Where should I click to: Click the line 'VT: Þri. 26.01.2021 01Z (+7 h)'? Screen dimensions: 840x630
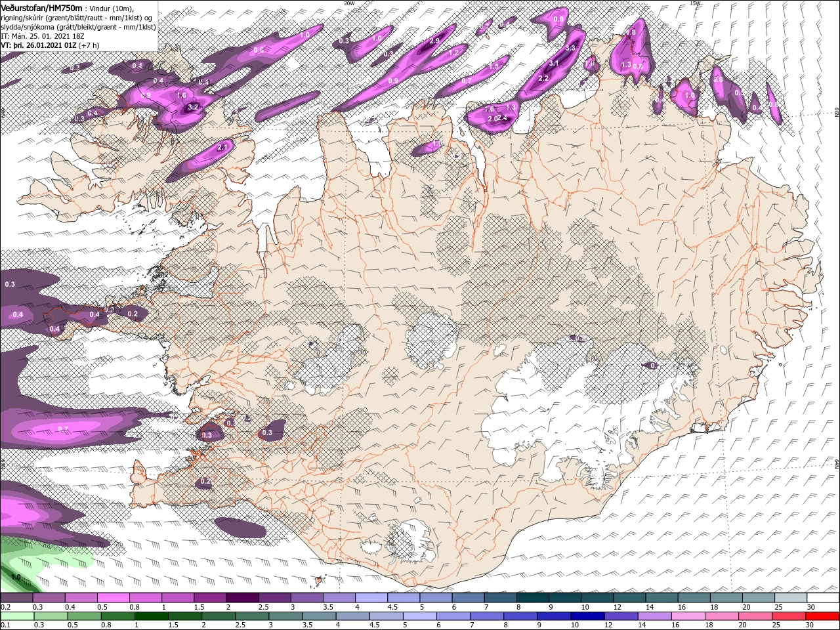pyautogui.click(x=51, y=45)
